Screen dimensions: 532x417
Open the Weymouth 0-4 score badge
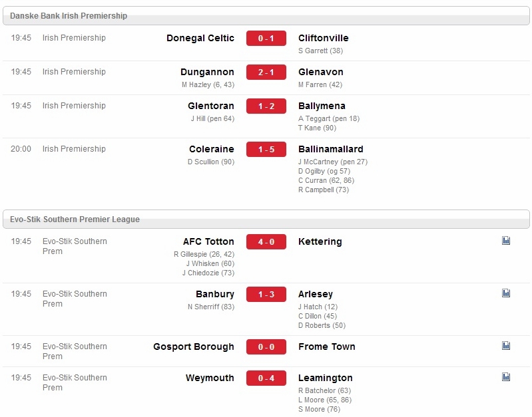tap(266, 378)
